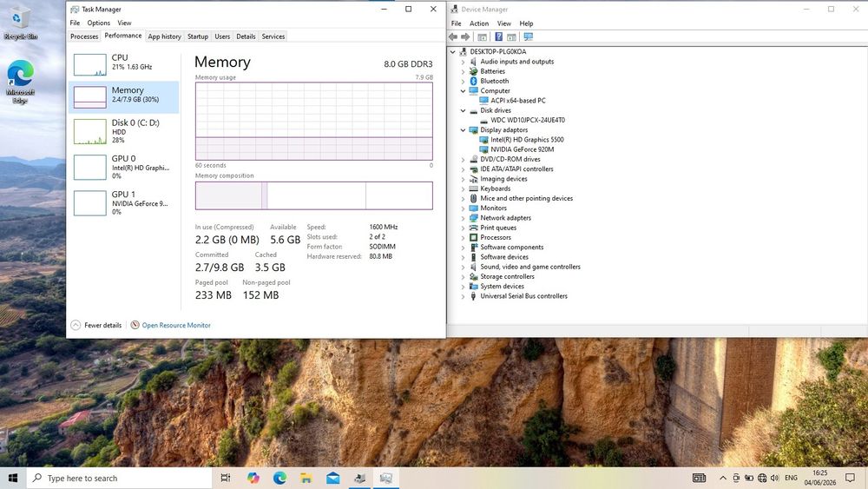Select the Software components tree row
This screenshot has height=489, width=868.
click(511, 247)
